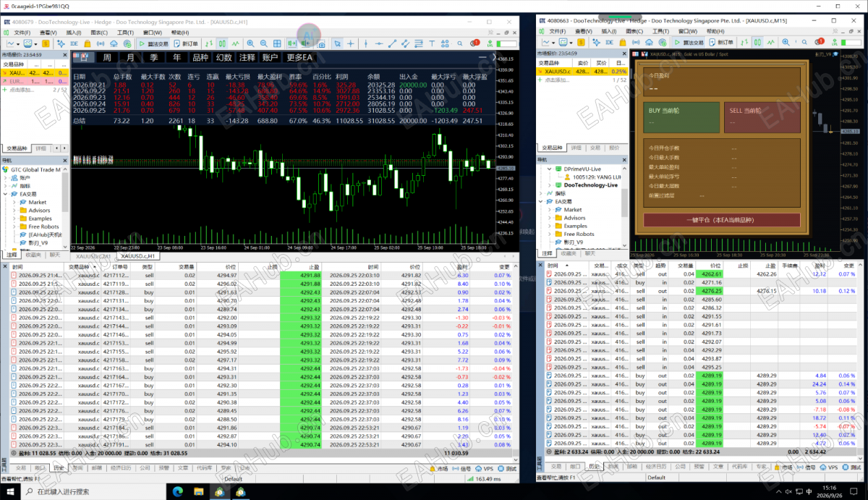The width and height of the screenshot is (868, 500).
Task: Click the red SELL 当前轮 panel
Action: pyautogui.click(x=761, y=116)
